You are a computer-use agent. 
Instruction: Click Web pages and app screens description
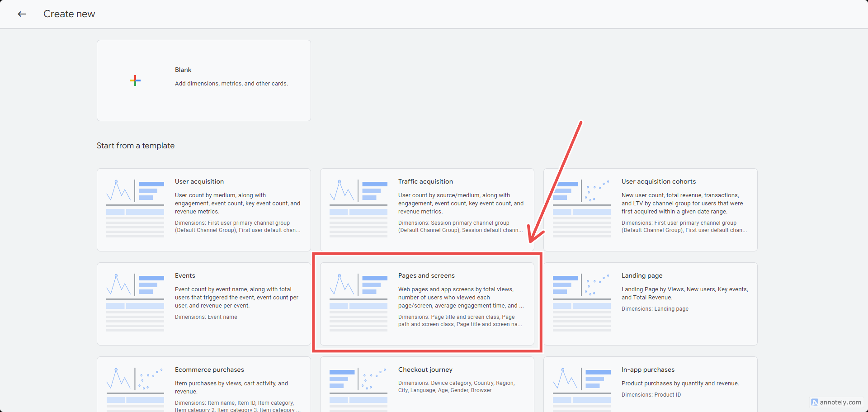pos(461,298)
